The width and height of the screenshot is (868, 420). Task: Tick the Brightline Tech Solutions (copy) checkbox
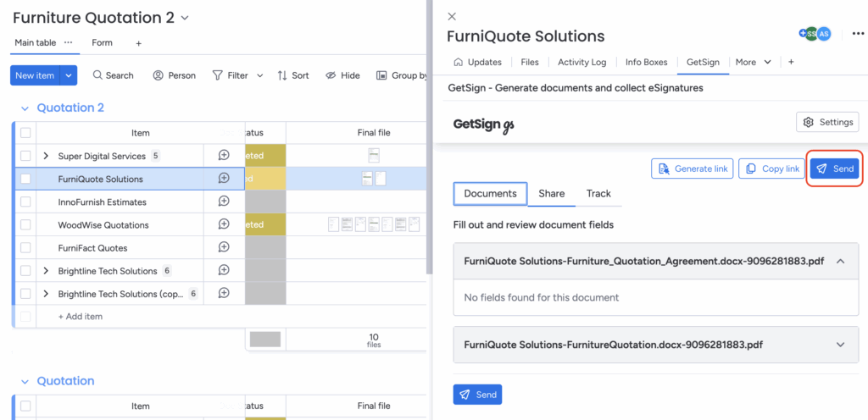click(x=25, y=294)
